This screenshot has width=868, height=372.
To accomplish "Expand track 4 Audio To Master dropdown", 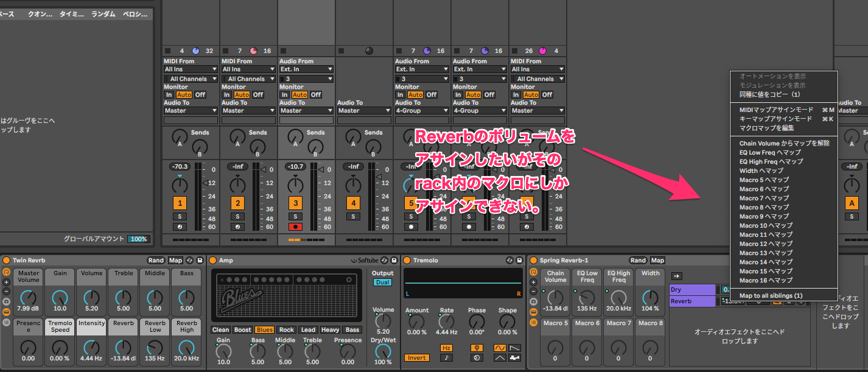I will [364, 111].
